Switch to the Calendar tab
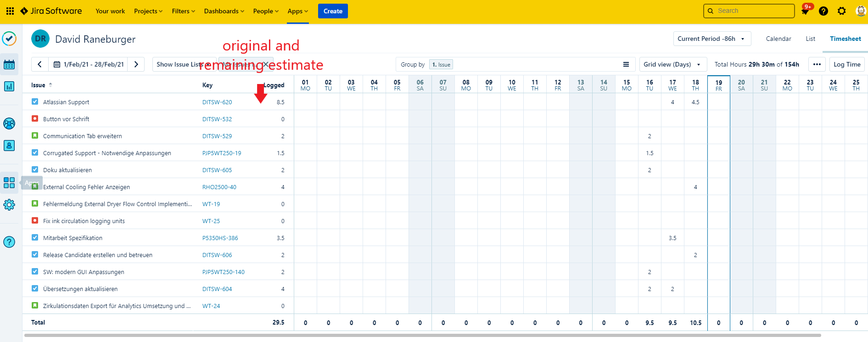The width and height of the screenshot is (868, 342). (x=778, y=39)
